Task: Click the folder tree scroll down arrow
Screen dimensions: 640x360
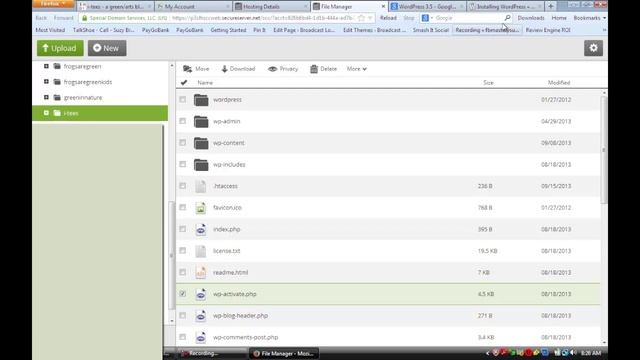Action: tap(171, 321)
